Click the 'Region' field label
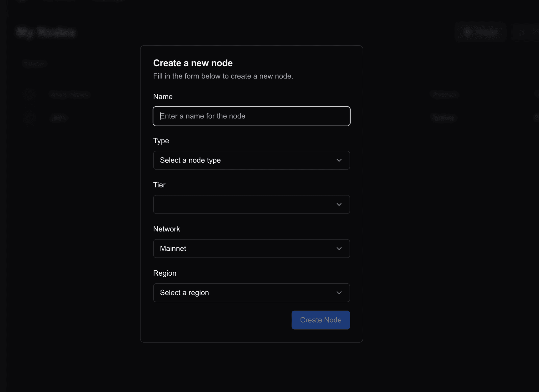 (x=164, y=273)
